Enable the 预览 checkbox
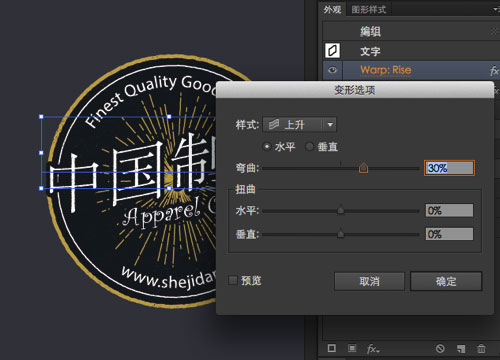The height and width of the screenshot is (360, 500). tap(233, 280)
